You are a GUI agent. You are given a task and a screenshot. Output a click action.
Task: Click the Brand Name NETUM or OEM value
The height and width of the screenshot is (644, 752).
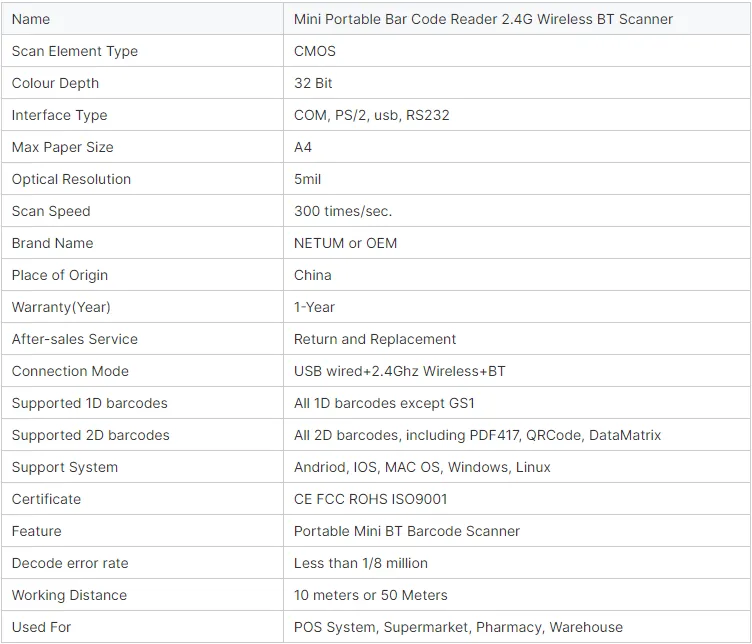click(x=345, y=243)
